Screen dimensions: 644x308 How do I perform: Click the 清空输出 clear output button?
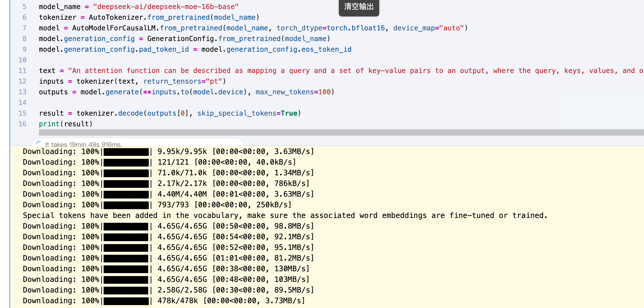tap(359, 7)
